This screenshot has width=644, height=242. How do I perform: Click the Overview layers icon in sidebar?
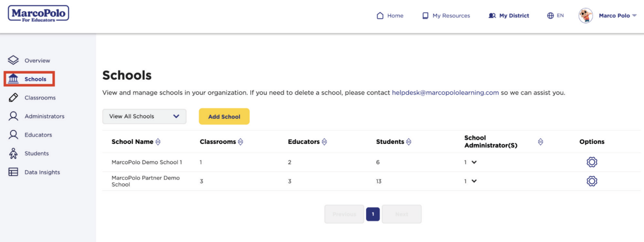coord(13,60)
